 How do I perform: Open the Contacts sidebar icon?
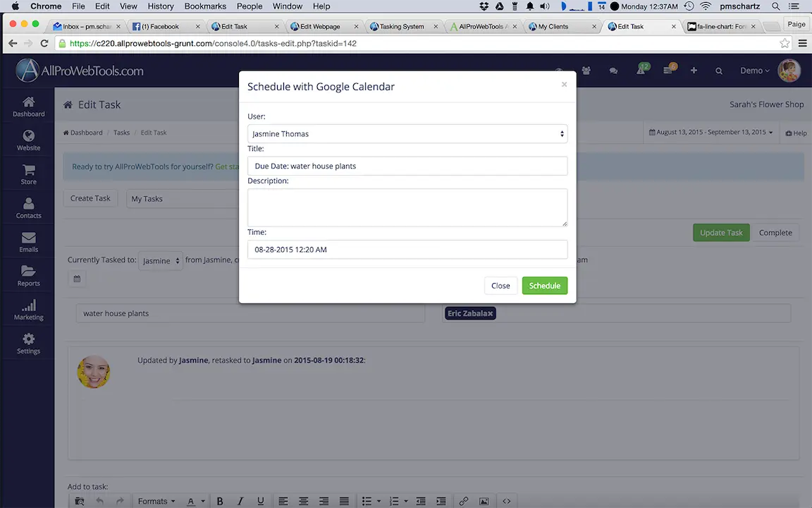click(x=28, y=208)
